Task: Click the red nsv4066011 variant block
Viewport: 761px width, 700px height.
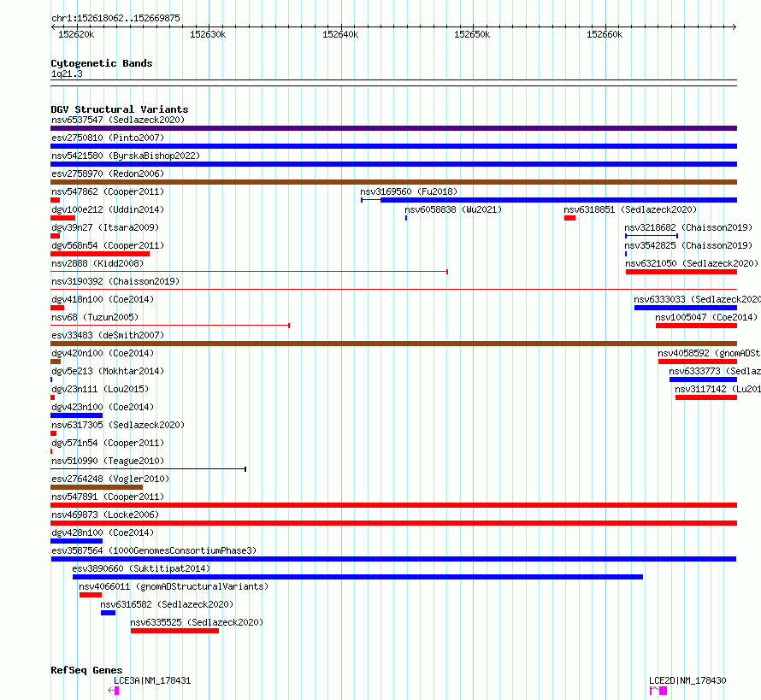Action: [91, 595]
